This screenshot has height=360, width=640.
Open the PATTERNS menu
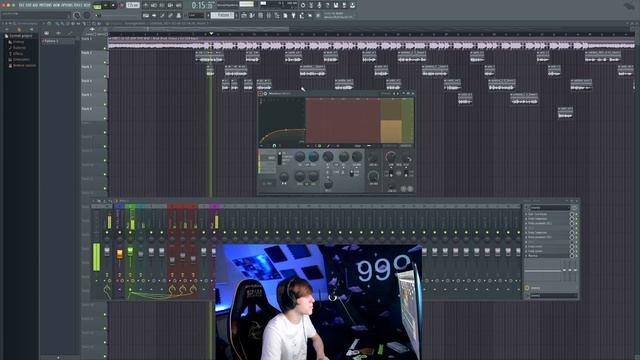(x=44, y=5)
